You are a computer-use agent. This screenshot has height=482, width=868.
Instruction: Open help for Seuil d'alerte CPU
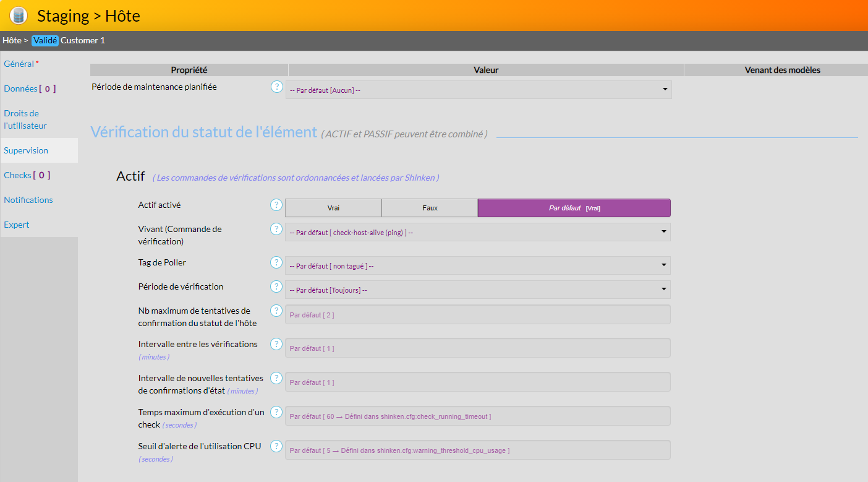pyautogui.click(x=276, y=446)
